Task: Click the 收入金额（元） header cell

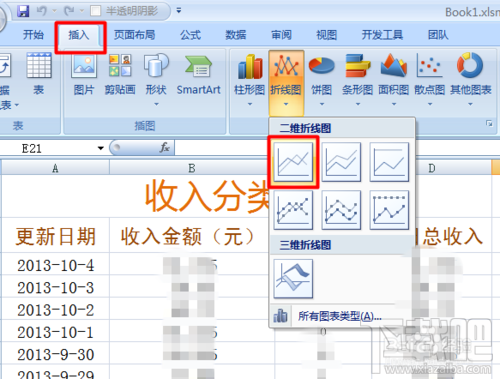Action: [189, 236]
